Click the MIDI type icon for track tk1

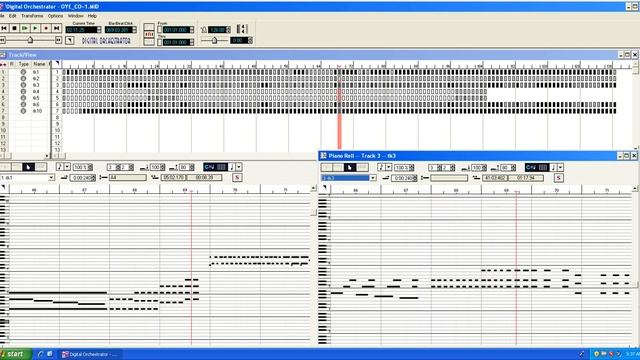pos(23,72)
